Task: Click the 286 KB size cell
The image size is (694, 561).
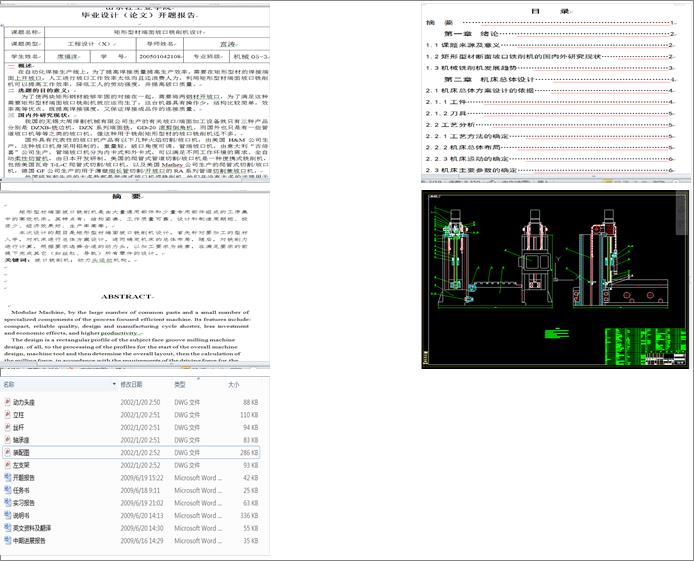Action: click(x=249, y=453)
